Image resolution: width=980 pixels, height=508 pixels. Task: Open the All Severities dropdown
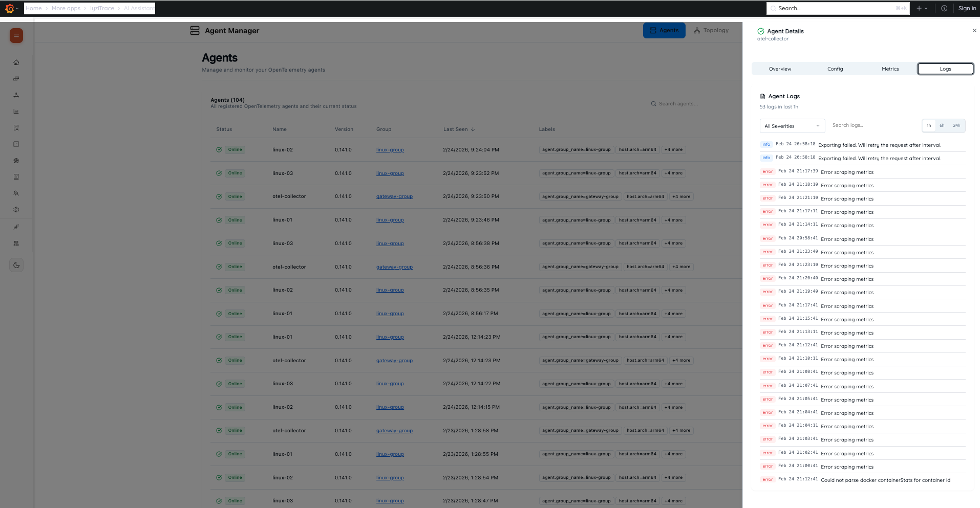tap(792, 125)
